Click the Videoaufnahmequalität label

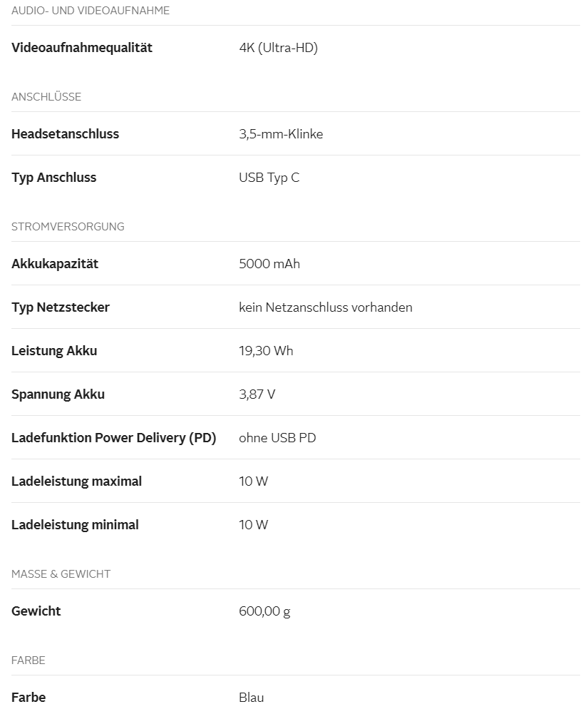tap(82, 48)
